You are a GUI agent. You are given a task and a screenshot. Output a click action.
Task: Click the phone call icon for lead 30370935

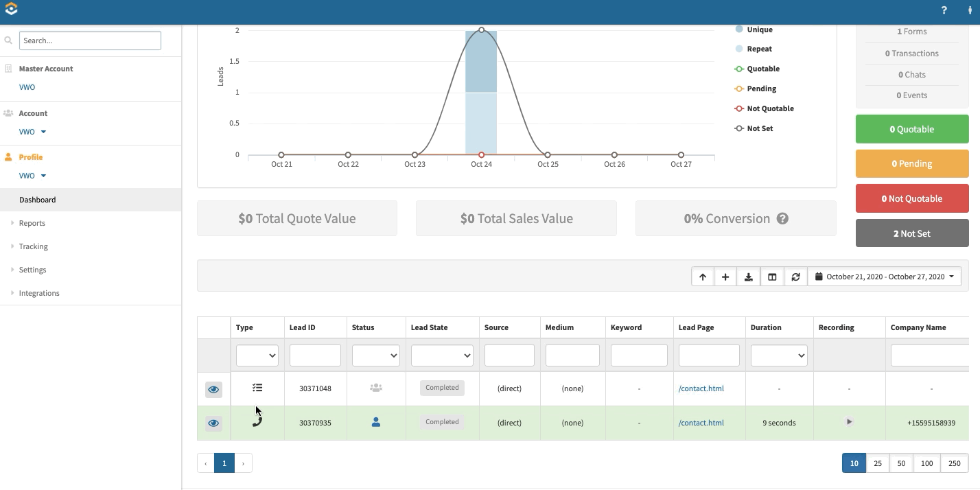[x=257, y=422]
